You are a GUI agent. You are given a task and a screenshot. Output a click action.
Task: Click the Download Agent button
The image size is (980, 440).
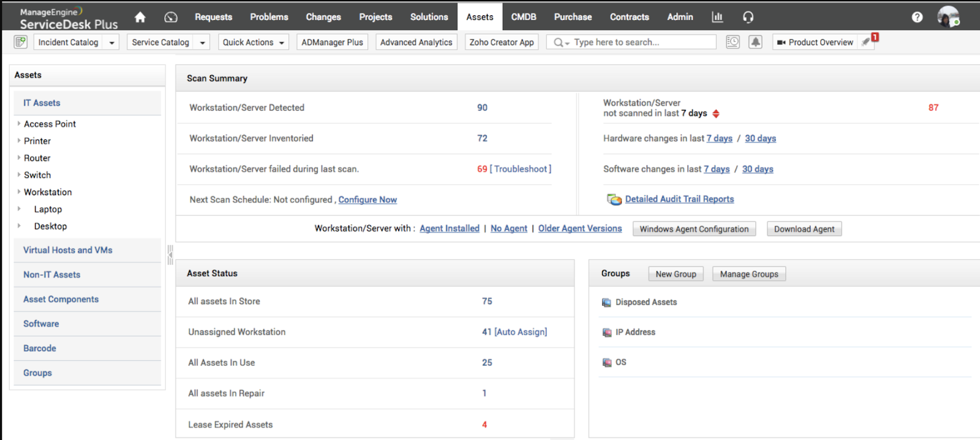804,229
